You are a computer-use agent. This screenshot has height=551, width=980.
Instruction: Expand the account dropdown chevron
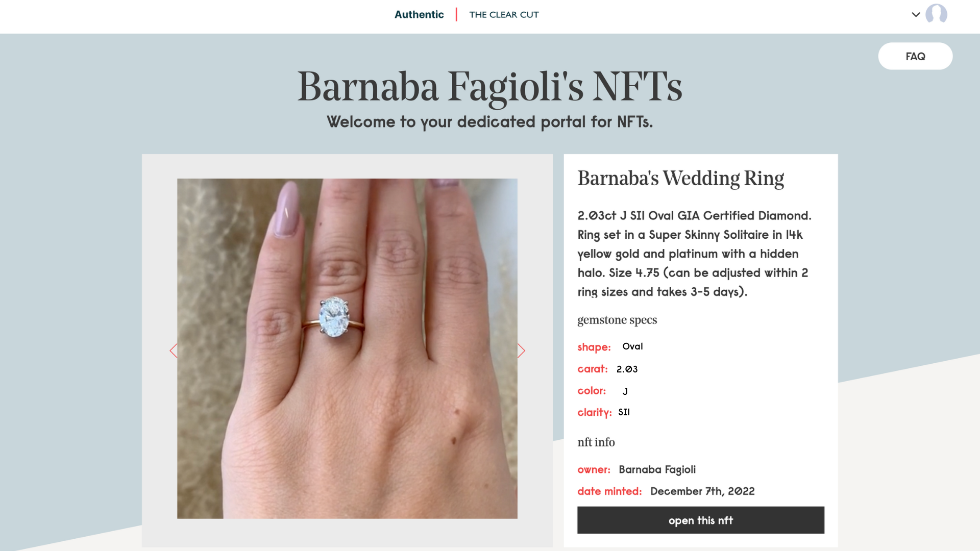(916, 14)
